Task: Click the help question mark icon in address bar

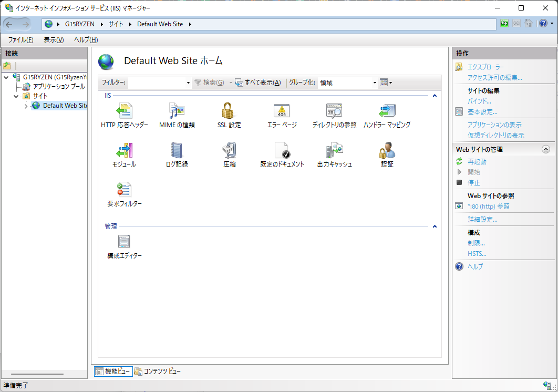Action: [543, 24]
